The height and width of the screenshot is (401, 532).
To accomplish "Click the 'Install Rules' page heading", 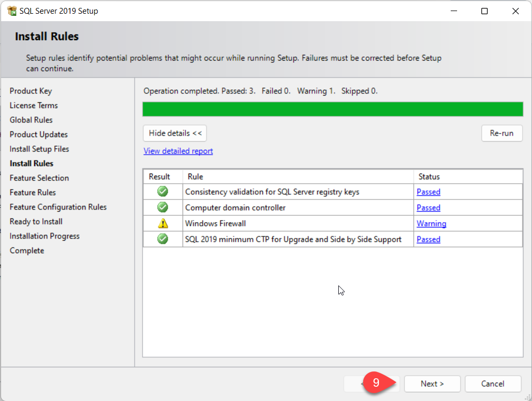I will pos(47,36).
